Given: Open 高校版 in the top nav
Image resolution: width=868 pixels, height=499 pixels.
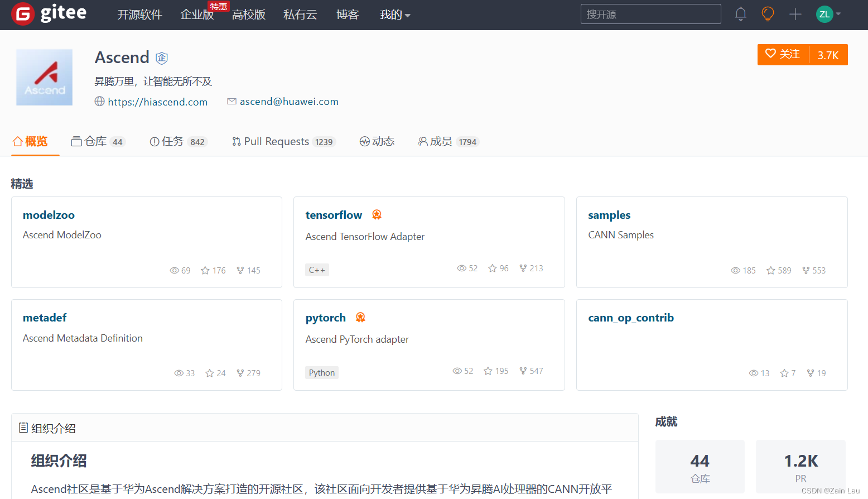Looking at the screenshot, I should [249, 15].
